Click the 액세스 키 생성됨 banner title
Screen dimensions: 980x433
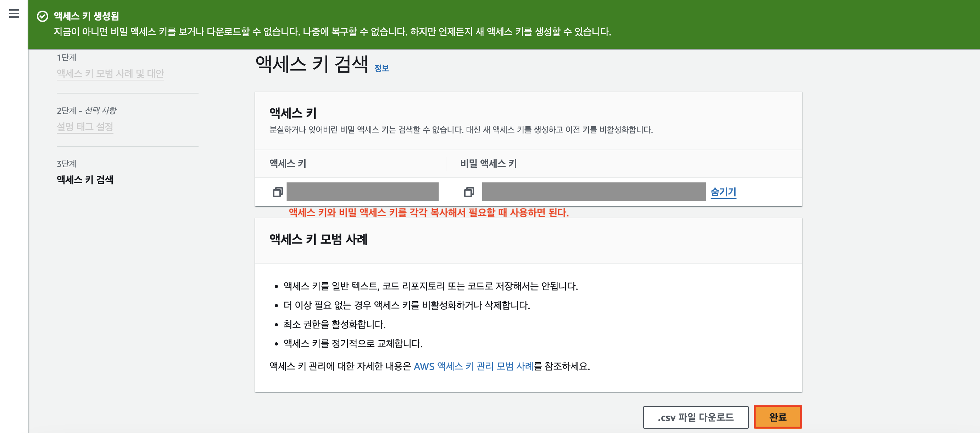click(87, 16)
